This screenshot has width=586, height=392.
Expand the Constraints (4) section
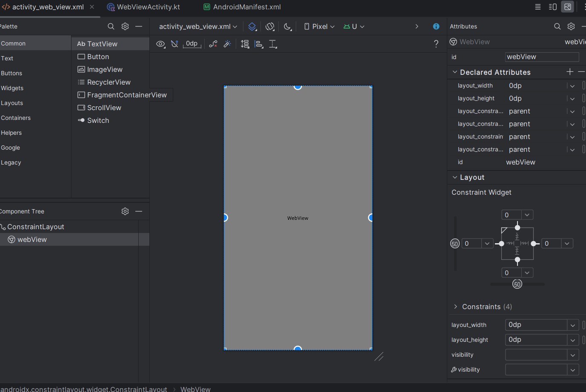tap(455, 307)
